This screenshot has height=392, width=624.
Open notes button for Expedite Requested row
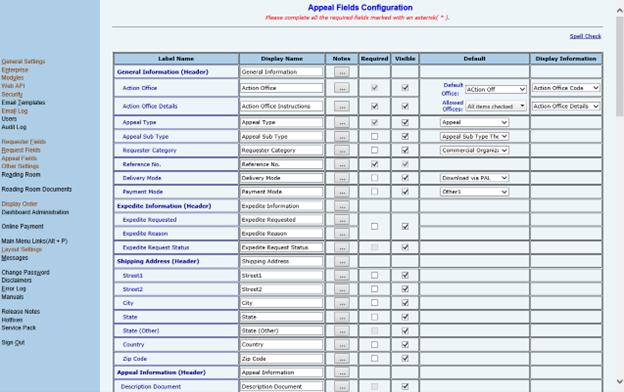click(x=342, y=220)
